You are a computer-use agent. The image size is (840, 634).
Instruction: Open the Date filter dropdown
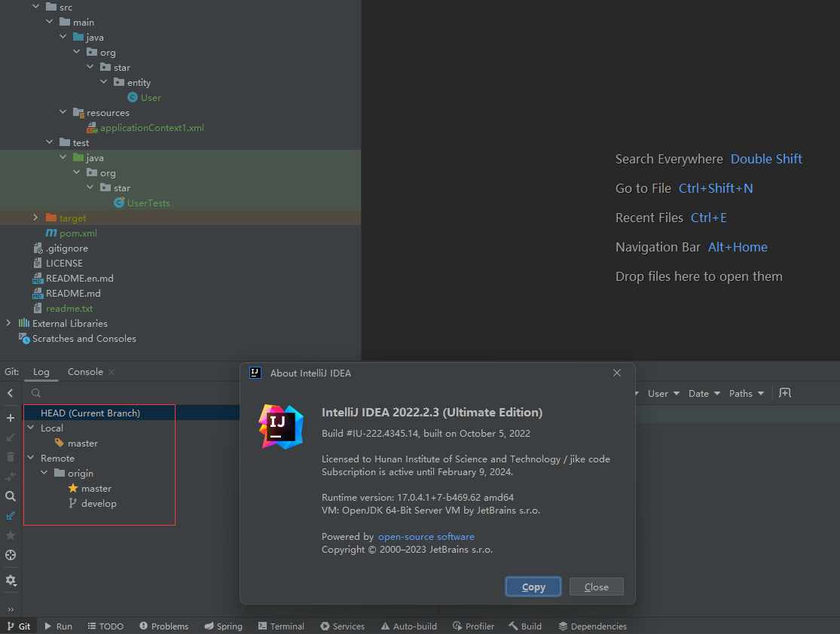pyautogui.click(x=704, y=394)
